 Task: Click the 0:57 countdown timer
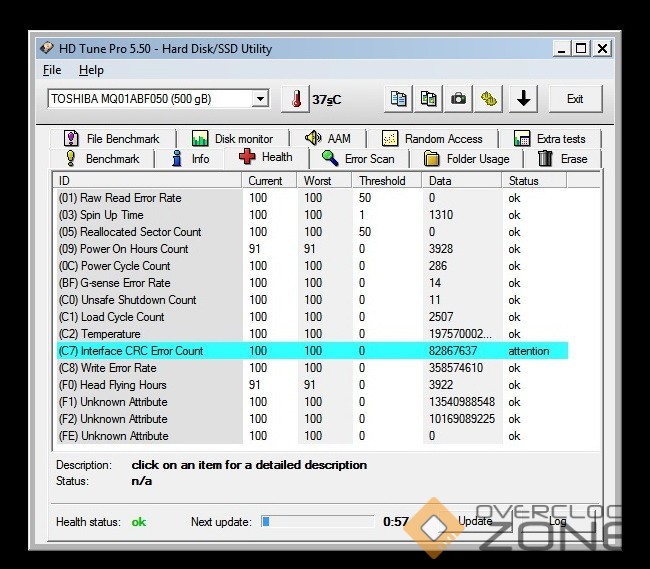point(396,521)
